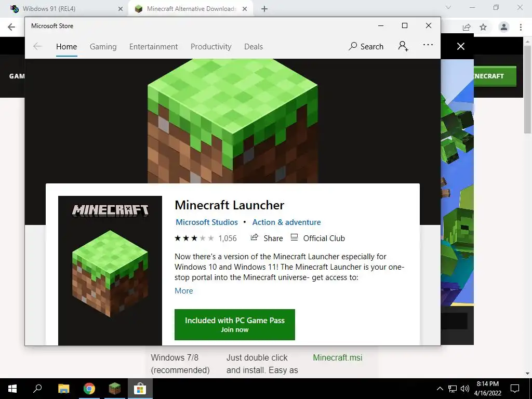The image size is (532, 399).
Task: Open the Entertainment tab
Action: 153,46
